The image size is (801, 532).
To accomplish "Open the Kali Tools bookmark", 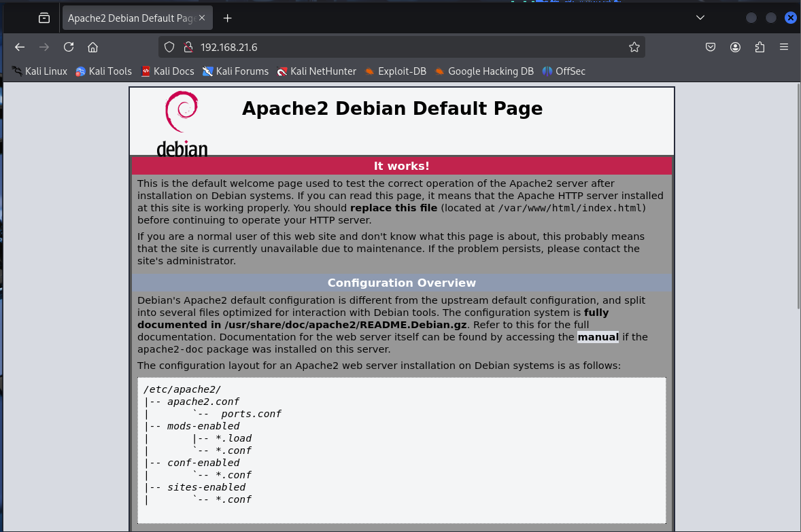I will [104, 71].
